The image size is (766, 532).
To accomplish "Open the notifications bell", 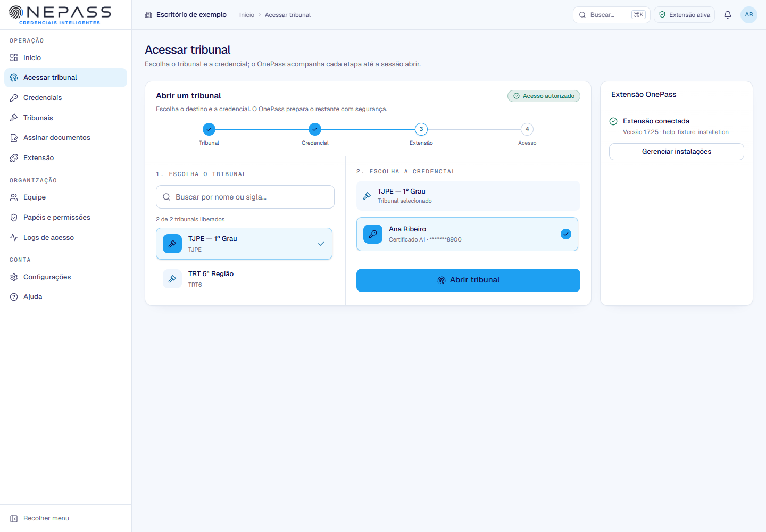I will click(x=728, y=15).
